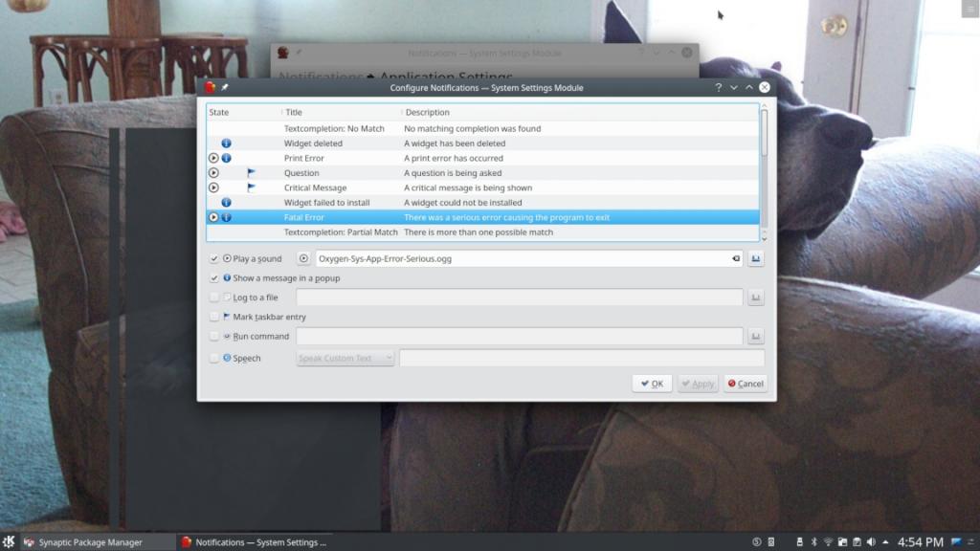Click the titlebar help question mark

718,88
